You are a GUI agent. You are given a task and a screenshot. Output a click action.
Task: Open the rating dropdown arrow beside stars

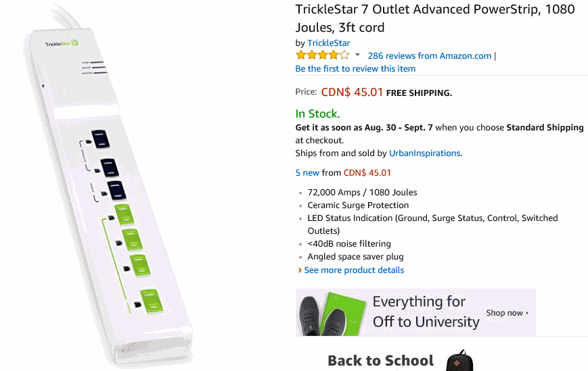click(357, 55)
